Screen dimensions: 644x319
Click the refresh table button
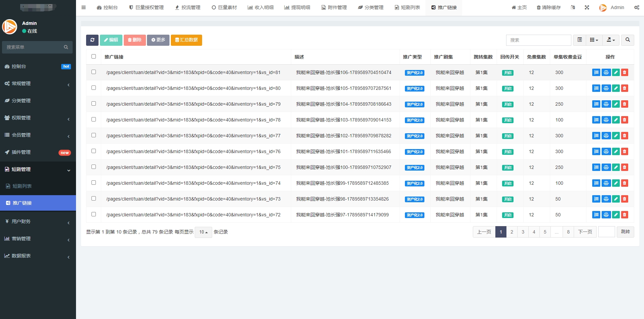92,40
